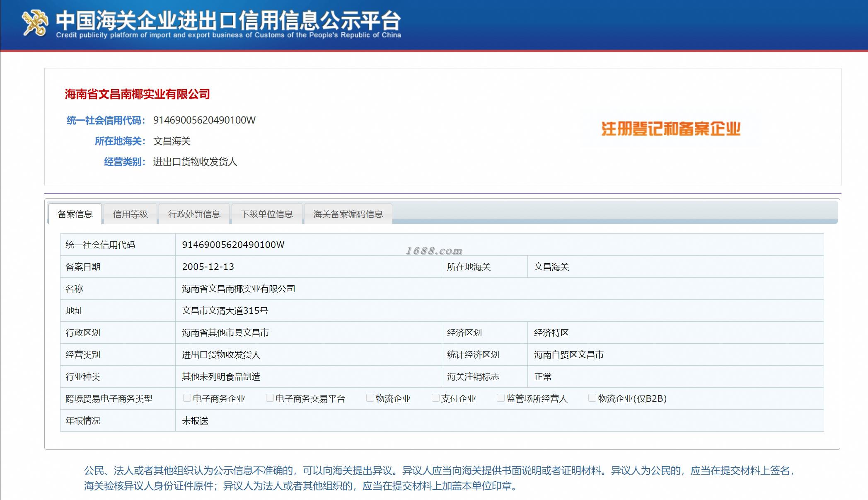868x500 pixels.
Task: Click the China Customs golden key logo
Action: click(35, 24)
